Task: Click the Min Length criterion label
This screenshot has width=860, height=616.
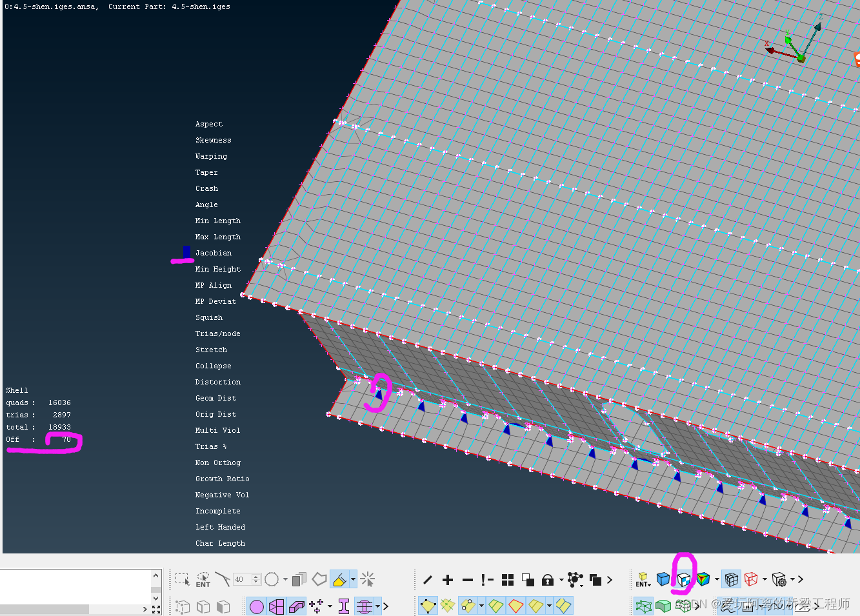Action: click(x=218, y=221)
